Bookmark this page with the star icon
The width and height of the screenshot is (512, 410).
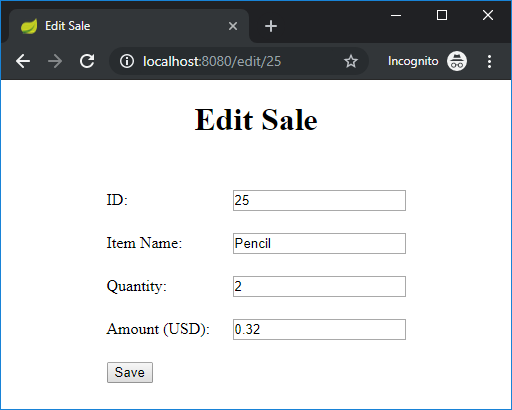click(x=351, y=61)
